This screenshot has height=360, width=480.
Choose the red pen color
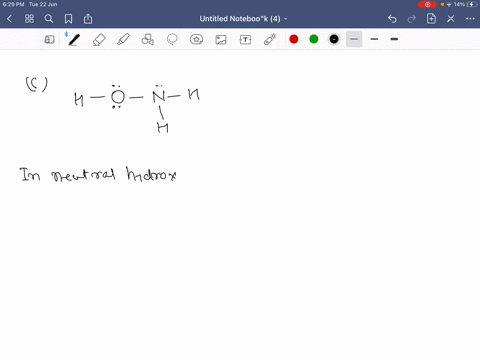click(294, 39)
